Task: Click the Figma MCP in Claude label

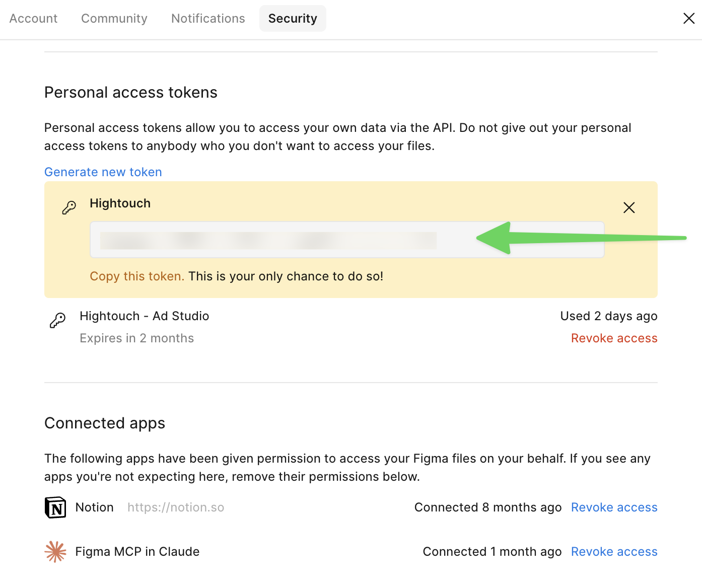Action: [x=137, y=552]
